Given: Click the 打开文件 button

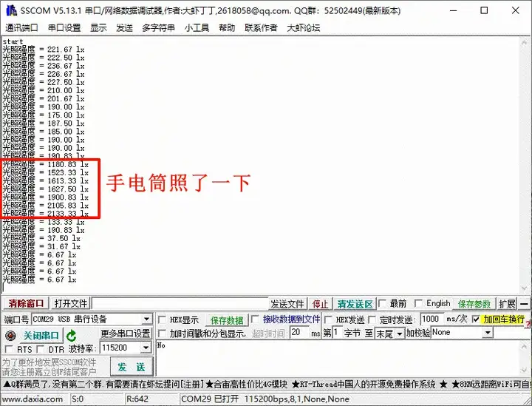Looking at the screenshot, I should click(71, 303).
